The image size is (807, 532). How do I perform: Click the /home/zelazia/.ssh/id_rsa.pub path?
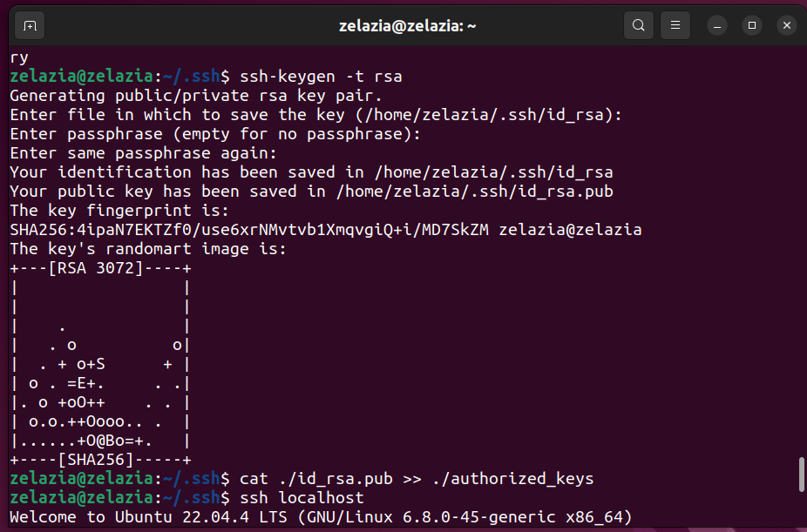(x=474, y=192)
